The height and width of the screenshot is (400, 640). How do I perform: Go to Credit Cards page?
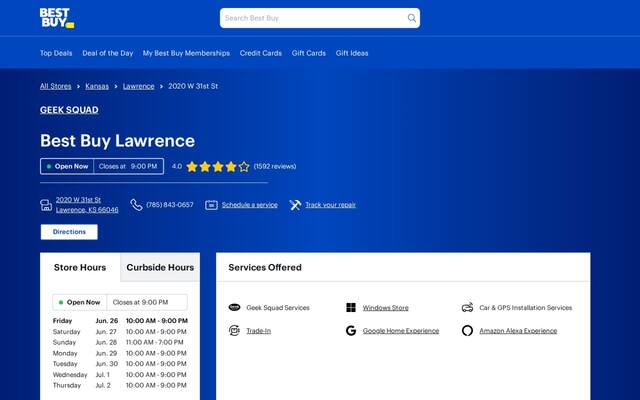pos(261,53)
